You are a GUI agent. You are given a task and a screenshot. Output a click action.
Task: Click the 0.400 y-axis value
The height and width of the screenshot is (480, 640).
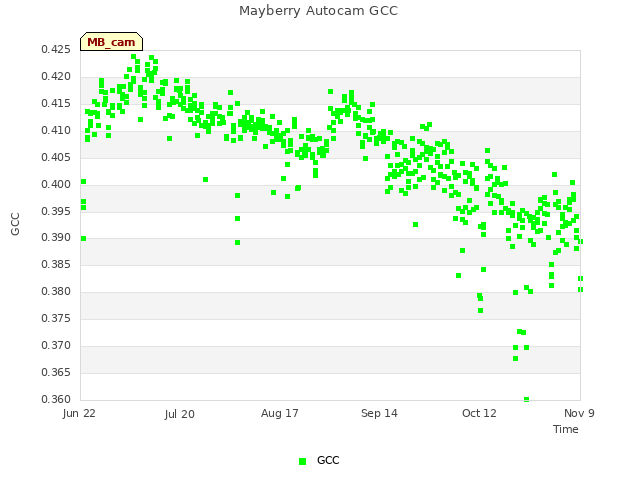coord(56,184)
